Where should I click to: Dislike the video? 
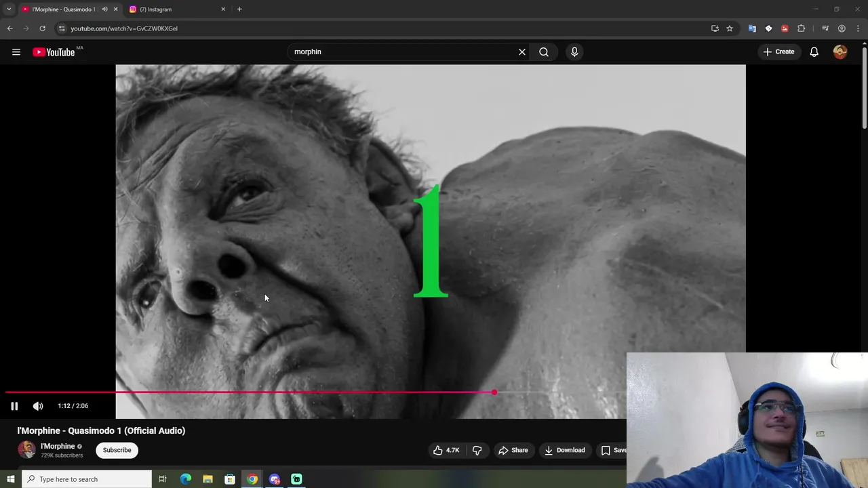[x=477, y=450]
